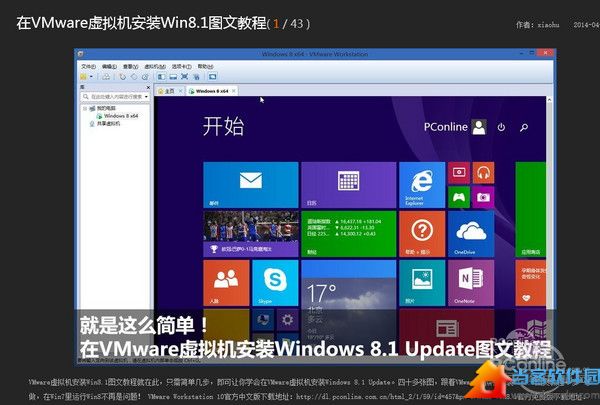Image resolution: width=600 pixels, height=405 pixels.
Task: Click the Unity mode toolbar icon
Action: [x=196, y=77]
